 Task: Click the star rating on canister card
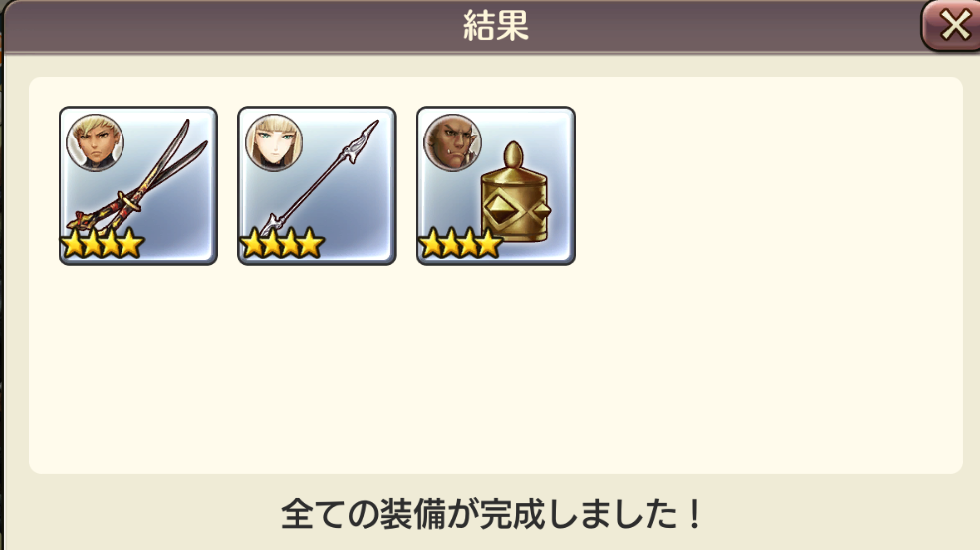[460, 244]
